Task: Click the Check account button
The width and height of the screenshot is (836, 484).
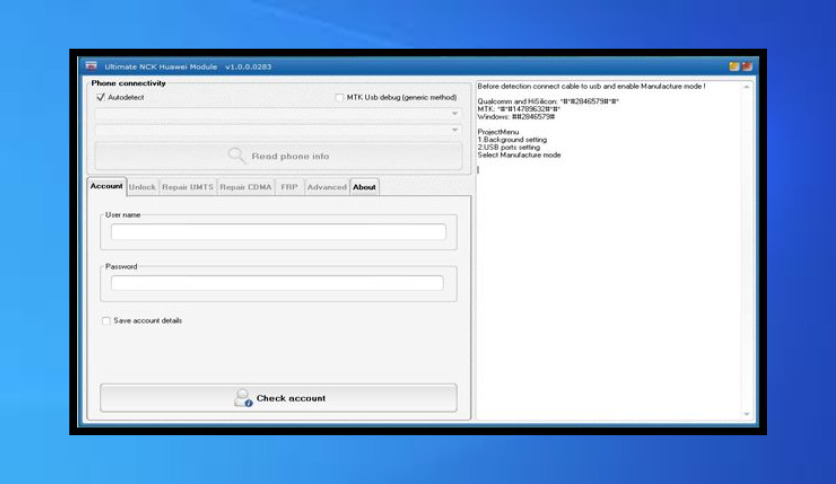Action: tap(278, 398)
